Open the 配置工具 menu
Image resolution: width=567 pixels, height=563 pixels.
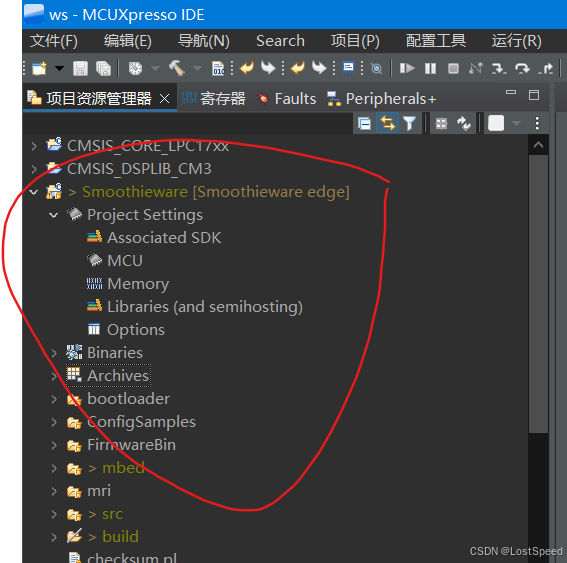pos(436,41)
